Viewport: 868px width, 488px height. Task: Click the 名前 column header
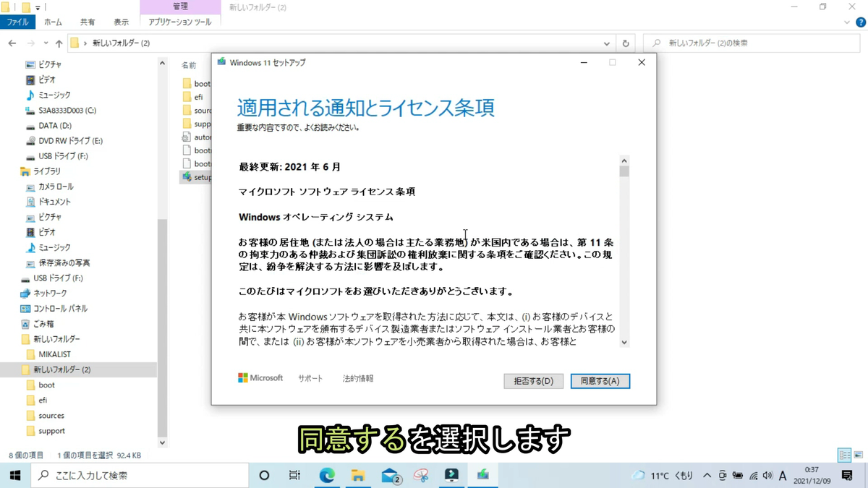pyautogui.click(x=189, y=65)
